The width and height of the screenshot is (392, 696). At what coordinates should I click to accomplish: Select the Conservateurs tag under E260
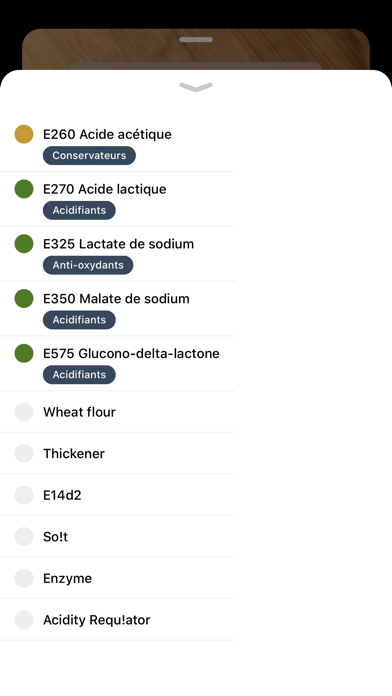[x=89, y=155]
